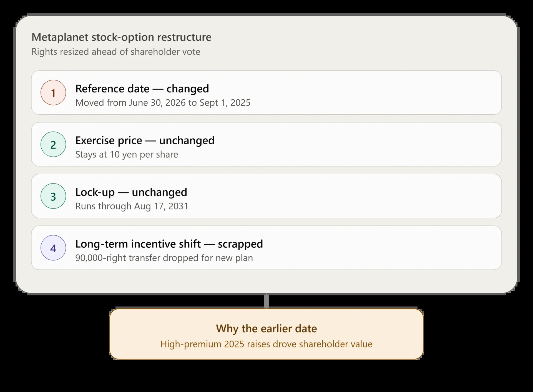
Task: Click '90,000-right transfer dropped' description
Action: click(164, 258)
